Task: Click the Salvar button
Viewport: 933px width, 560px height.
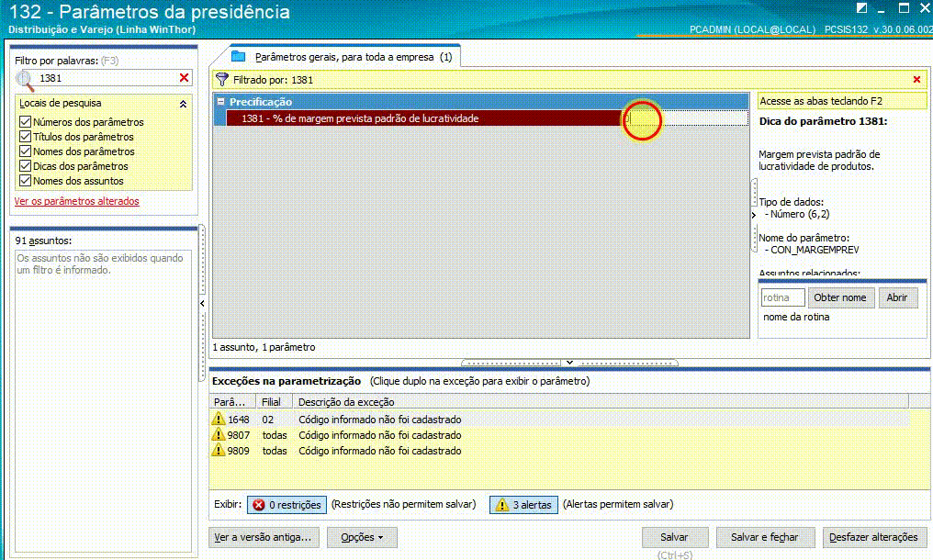Action: pyautogui.click(x=675, y=537)
